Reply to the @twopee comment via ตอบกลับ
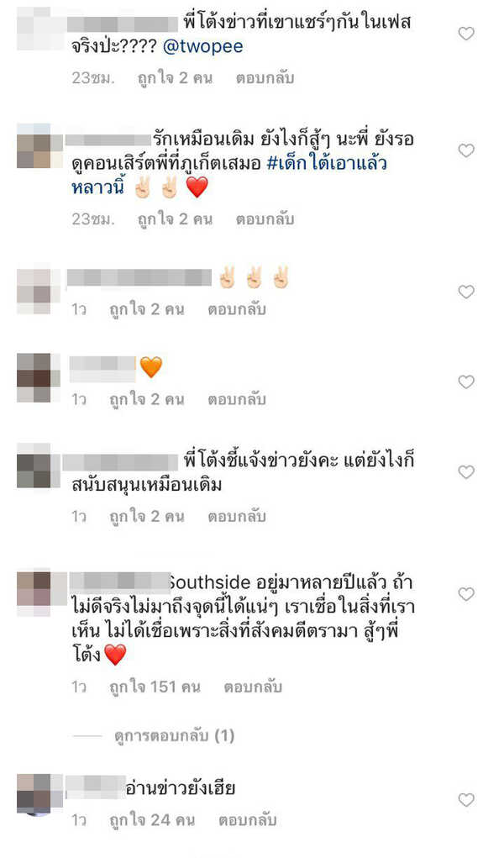Viewport: 504px width, 858px height. tap(265, 78)
